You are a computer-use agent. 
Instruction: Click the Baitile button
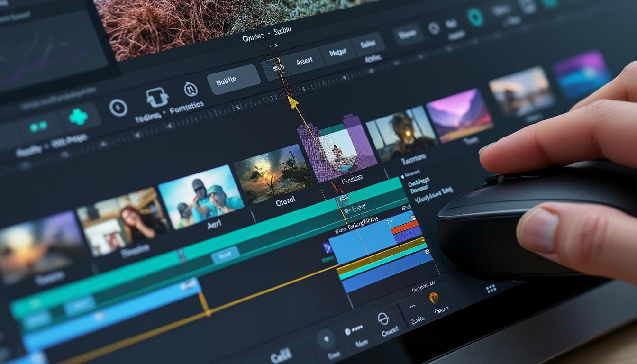pyautogui.click(x=233, y=80)
